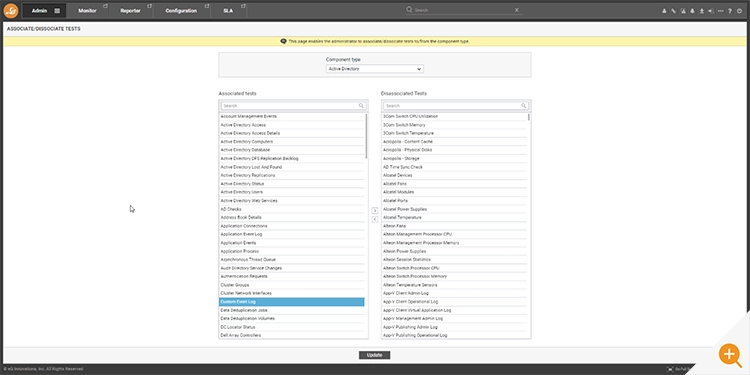
Task: Move test left with dissociate arrow
Action: (x=375, y=219)
